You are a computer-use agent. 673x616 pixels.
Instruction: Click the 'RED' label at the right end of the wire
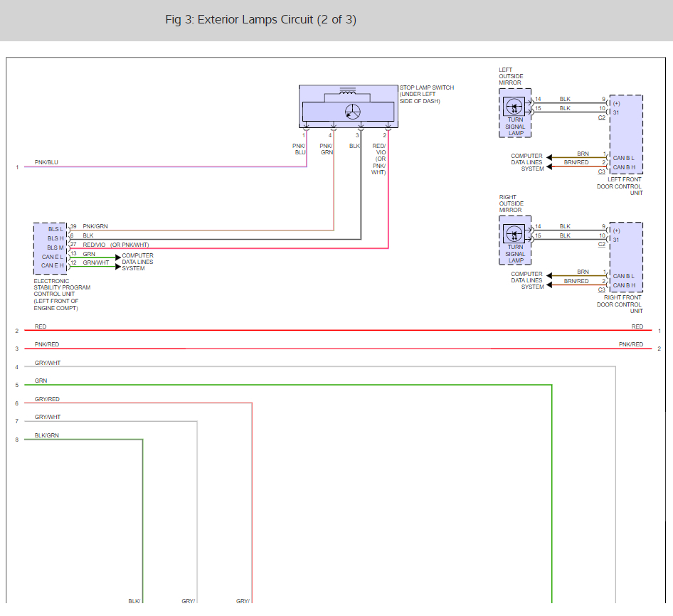637,326
